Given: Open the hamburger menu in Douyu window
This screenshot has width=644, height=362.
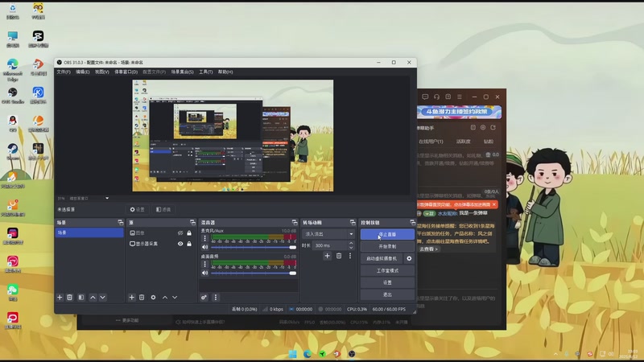Looking at the screenshot, I should [460, 97].
